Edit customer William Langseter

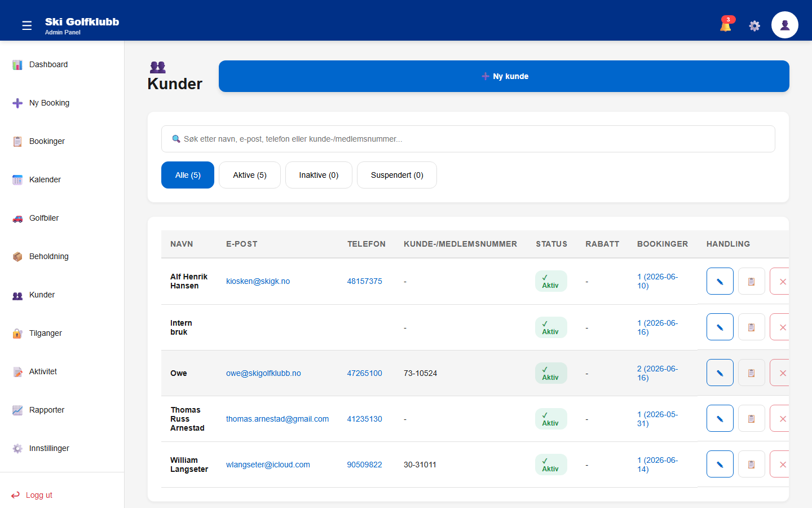(720, 464)
